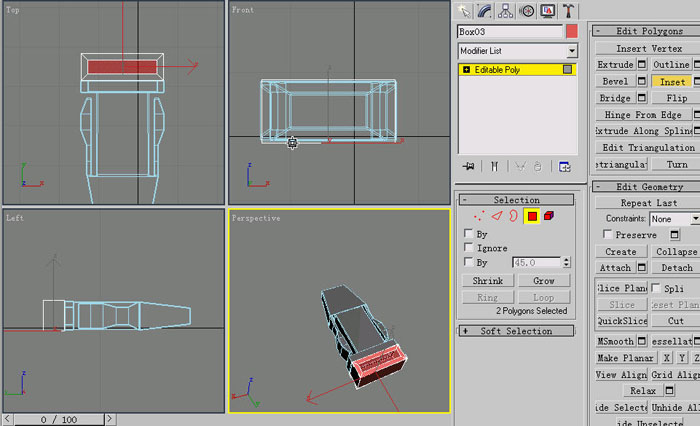Open Preserve settings box icon
The height and width of the screenshot is (426, 700).
point(675,234)
